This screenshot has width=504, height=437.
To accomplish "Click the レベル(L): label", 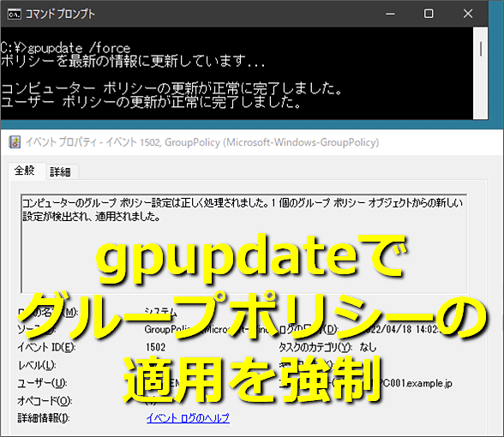I will 37,365.
